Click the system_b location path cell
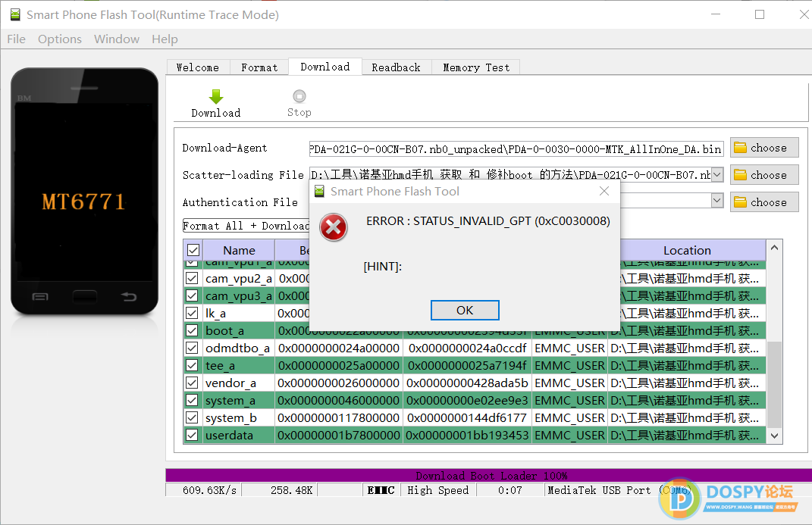The width and height of the screenshot is (812, 525). 687,417
